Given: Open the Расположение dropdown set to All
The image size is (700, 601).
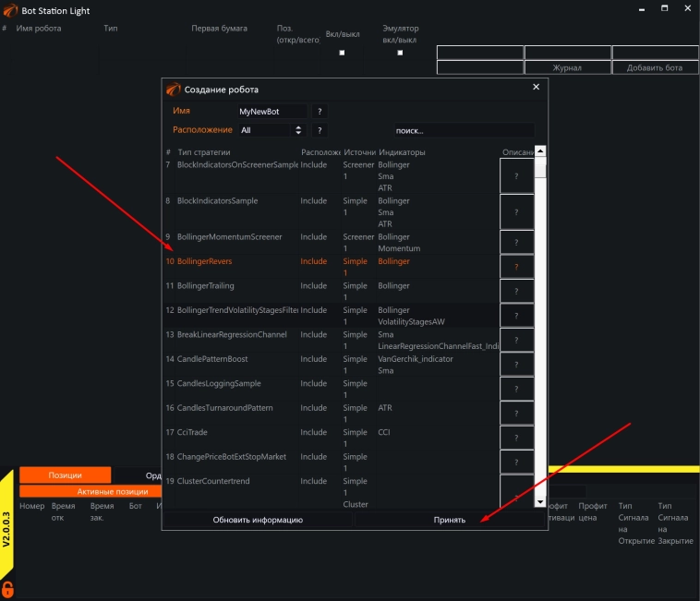Looking at the screenshot, I should point(270,130).
